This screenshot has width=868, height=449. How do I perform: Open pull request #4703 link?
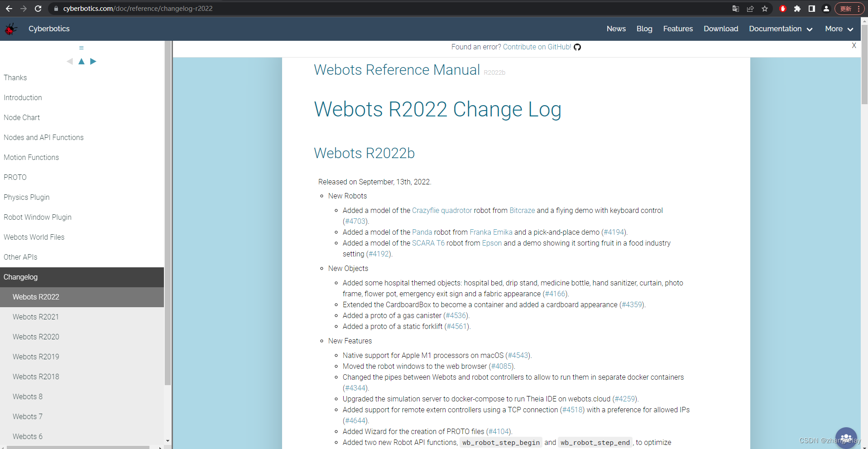[x=355, y=221]
